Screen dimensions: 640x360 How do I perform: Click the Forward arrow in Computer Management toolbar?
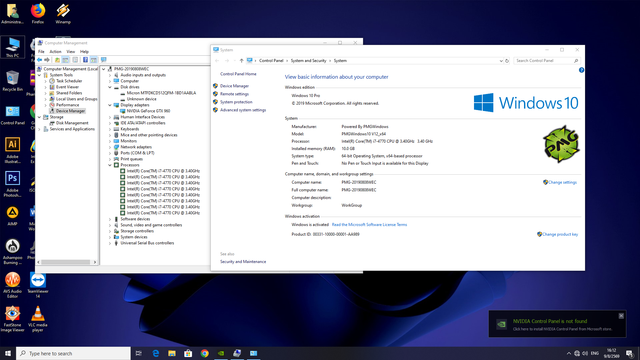point(47,60)
